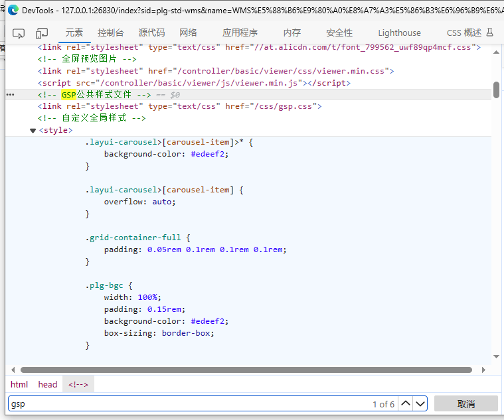This screenshot has height=420, width=504.
Task: Click the .grid-container-full selector text
Action: pos(133,238)
